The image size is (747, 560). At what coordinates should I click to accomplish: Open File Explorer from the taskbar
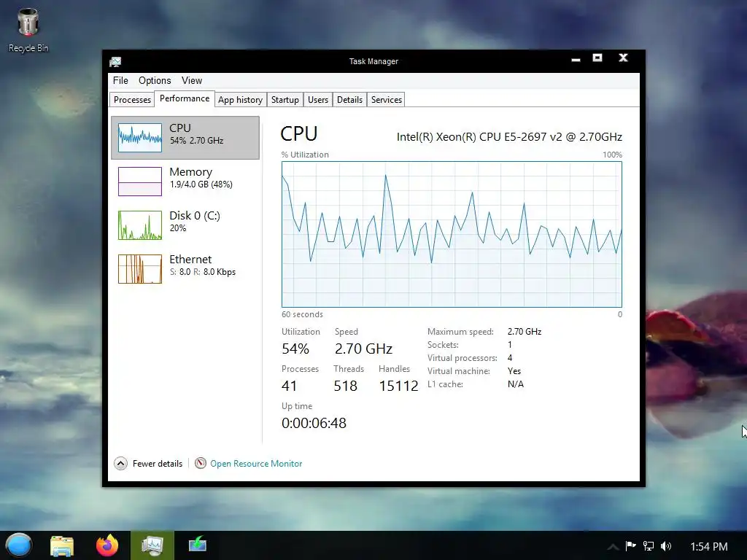pos(62,545)
